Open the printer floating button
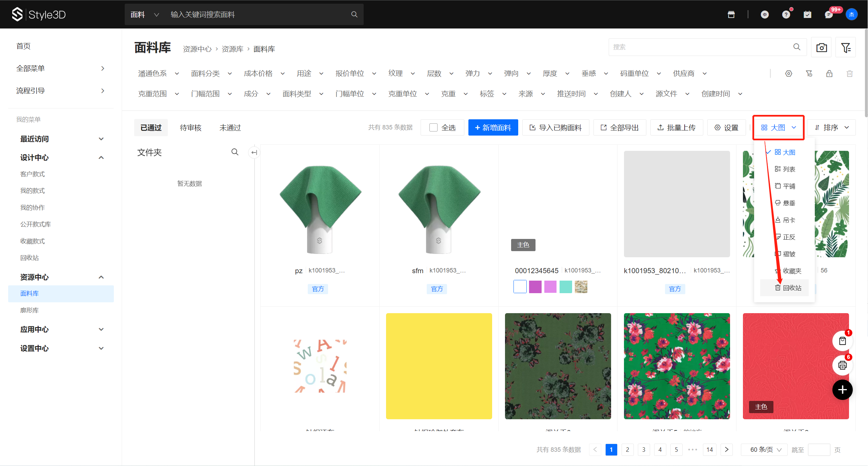 pyautogui.click(x=843, y=365)
